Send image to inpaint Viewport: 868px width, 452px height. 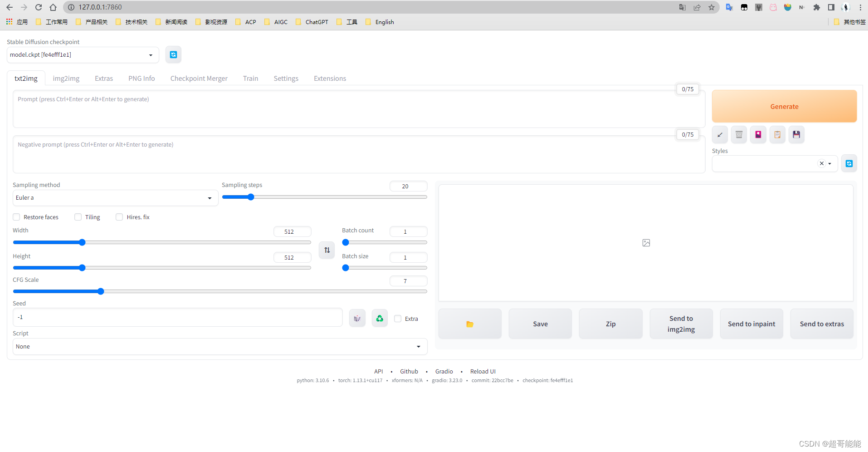pyautogui.click(x=751, y=324)
